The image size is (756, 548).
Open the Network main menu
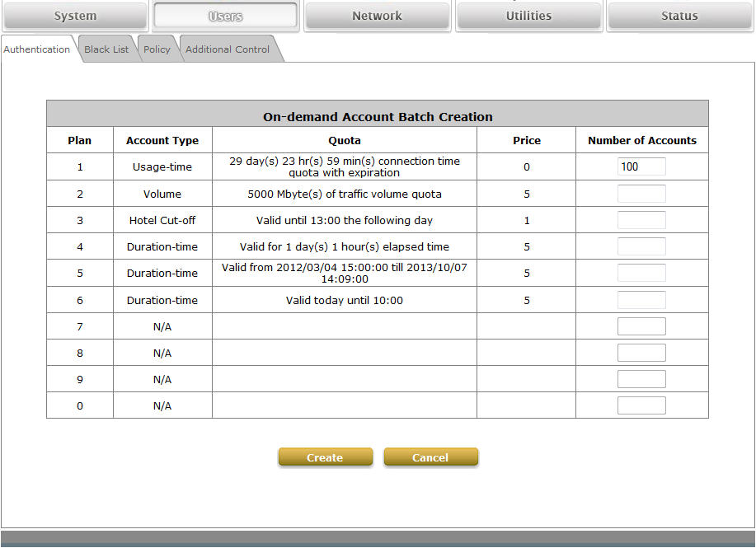(x=377, y=16)
